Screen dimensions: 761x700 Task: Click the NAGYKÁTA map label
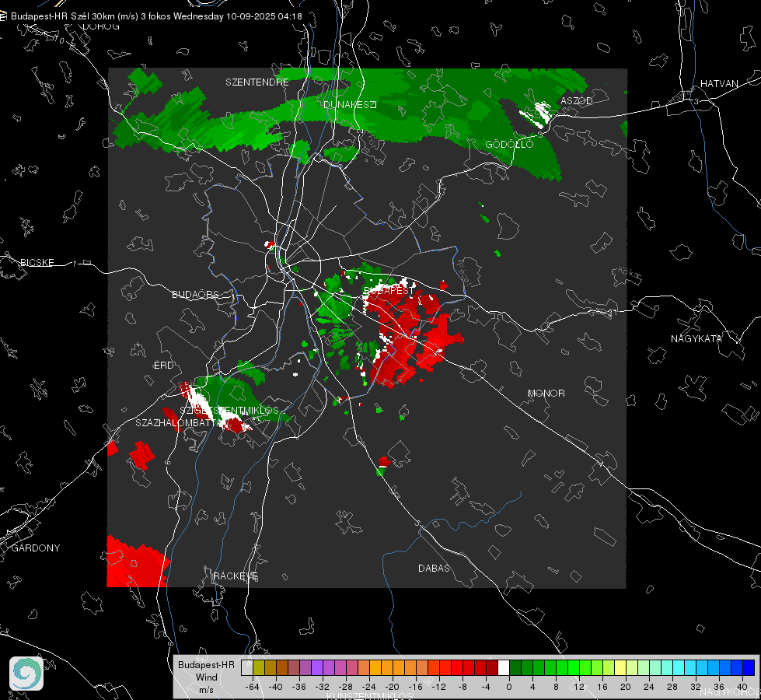[x=696, y=338]
